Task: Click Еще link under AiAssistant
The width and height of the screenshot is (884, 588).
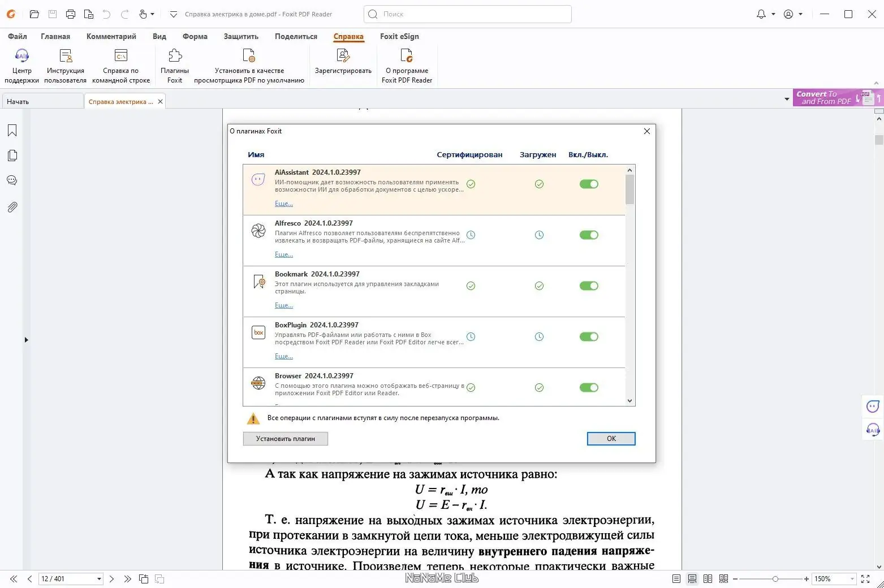Action: point(284,204)
